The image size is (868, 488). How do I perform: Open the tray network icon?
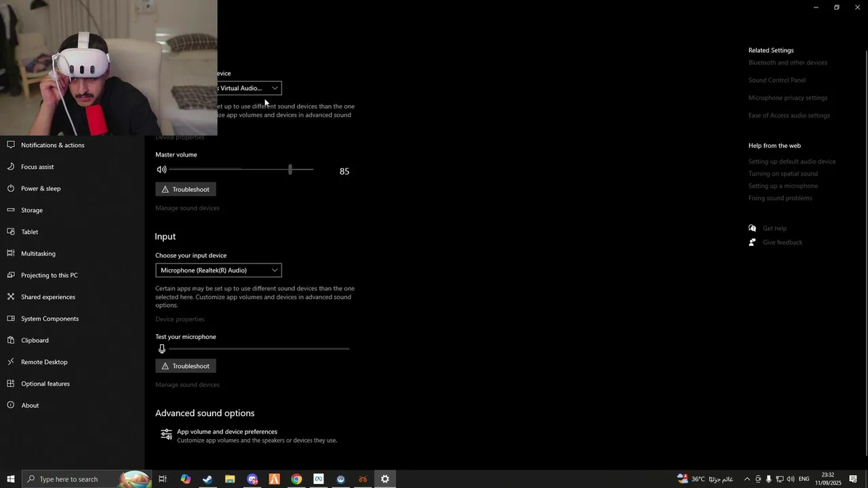click(x=780, y=479)
